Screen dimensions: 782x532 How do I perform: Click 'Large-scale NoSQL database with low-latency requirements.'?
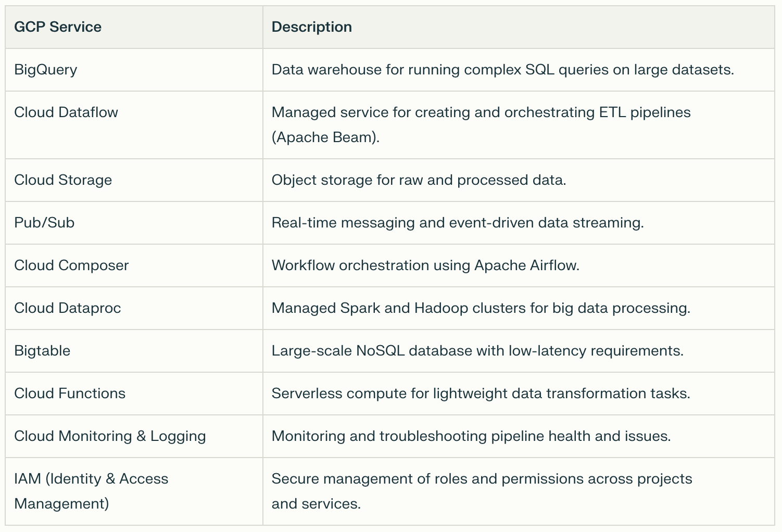477,351
